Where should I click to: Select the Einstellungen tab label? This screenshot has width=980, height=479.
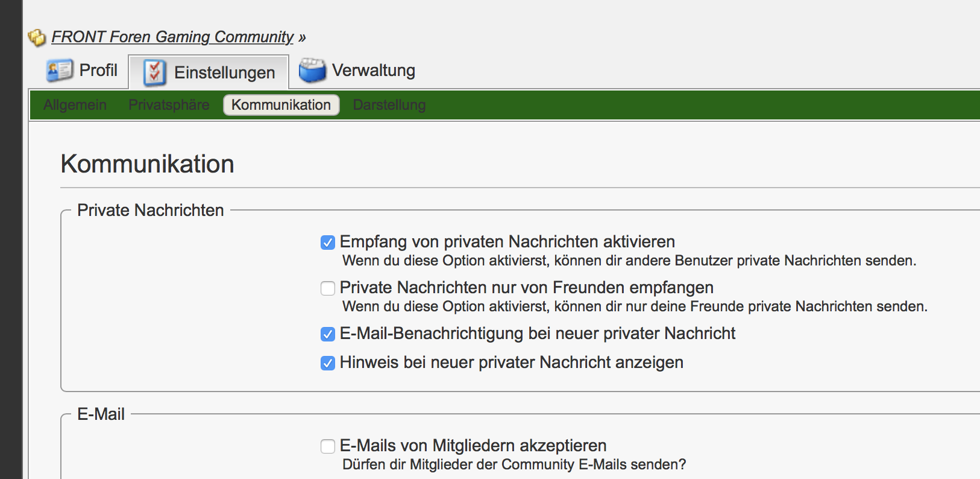[x=224, y=72]
